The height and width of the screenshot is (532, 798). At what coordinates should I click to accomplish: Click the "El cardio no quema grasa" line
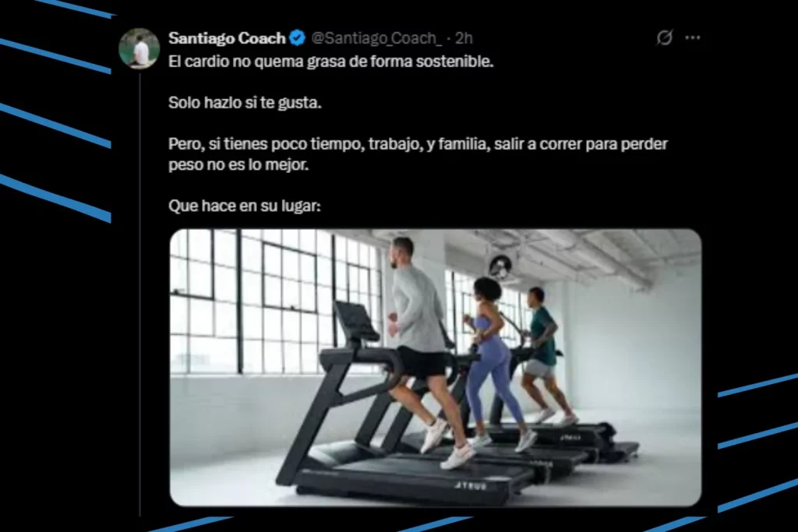(x=330, y=62)
